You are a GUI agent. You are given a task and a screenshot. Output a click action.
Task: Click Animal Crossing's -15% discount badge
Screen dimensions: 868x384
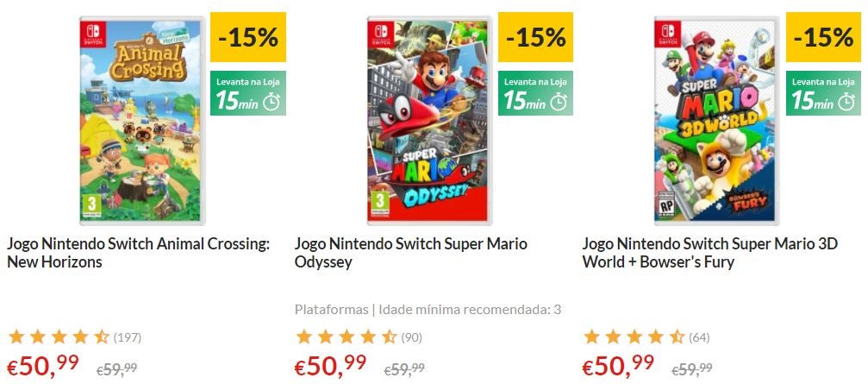(248, 37)
